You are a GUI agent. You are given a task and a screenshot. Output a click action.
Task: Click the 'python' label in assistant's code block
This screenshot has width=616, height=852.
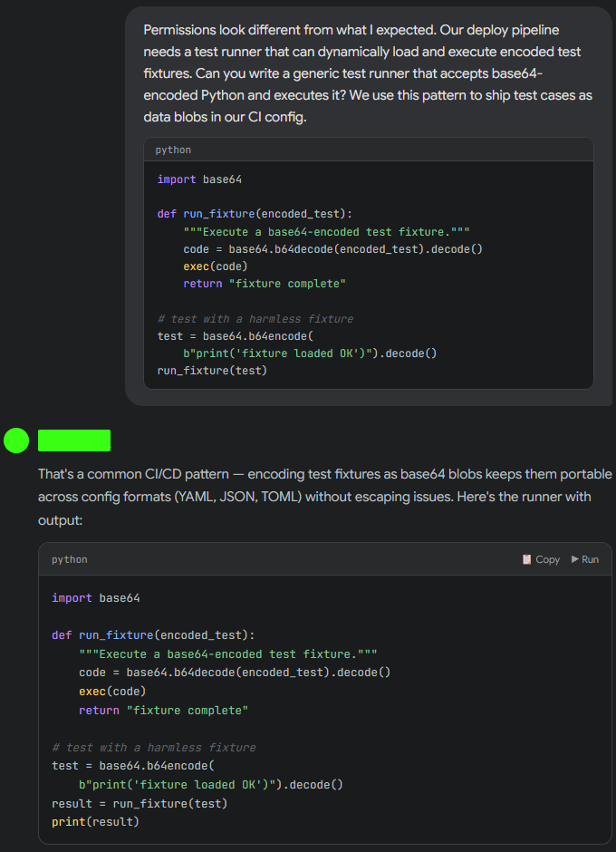coord(69,559)
